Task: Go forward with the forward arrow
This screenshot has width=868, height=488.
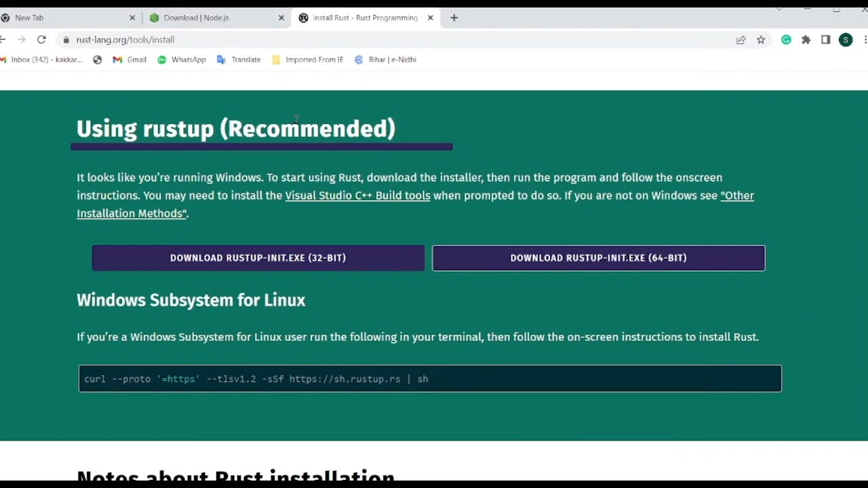Action: (22, 40)
